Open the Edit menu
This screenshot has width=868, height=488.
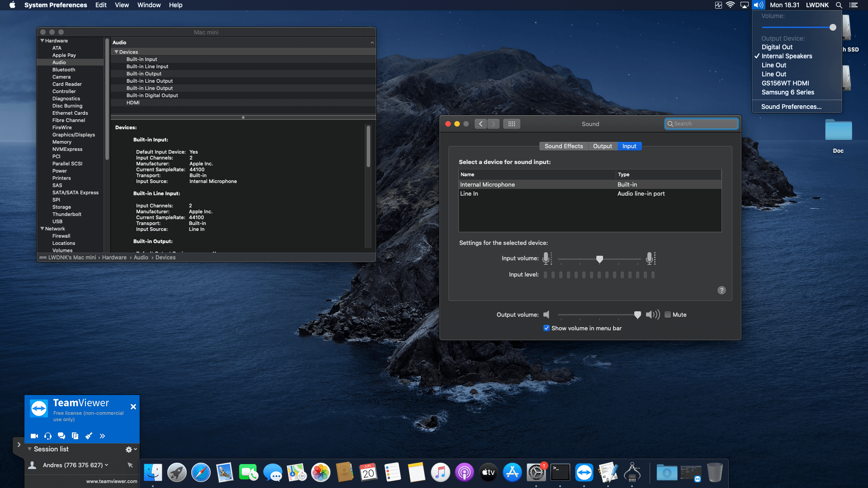(101, 5)
